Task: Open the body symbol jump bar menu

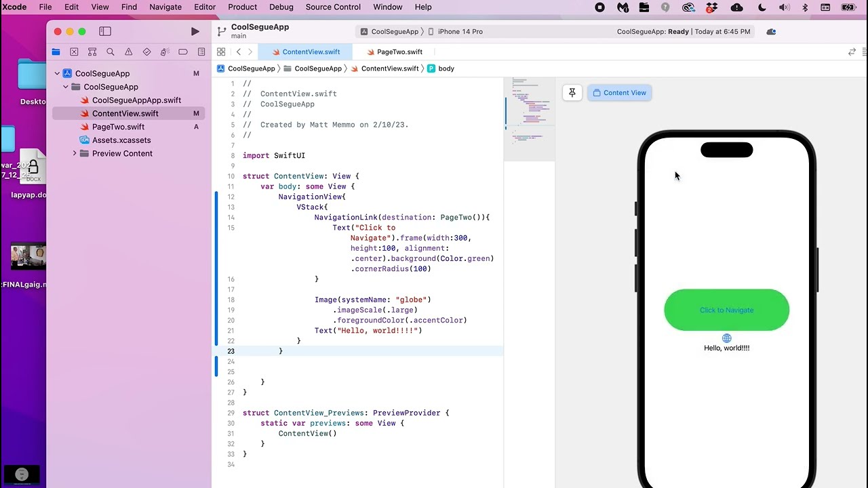Action: 441,68
